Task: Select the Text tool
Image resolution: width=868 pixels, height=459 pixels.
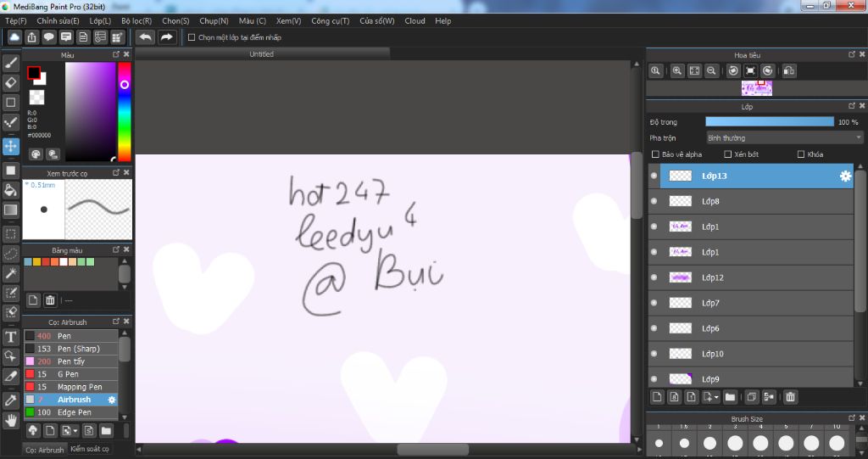Action: pos(10,337)
